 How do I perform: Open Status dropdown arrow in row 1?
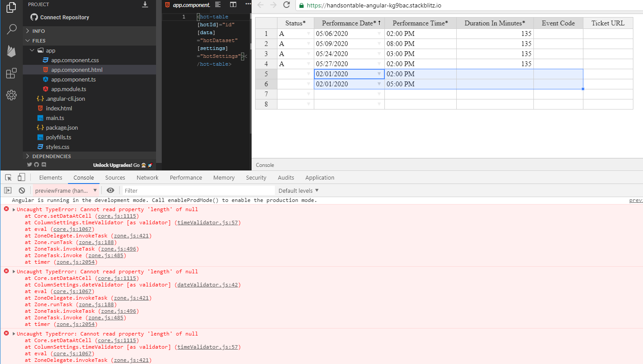coord(309,34)
